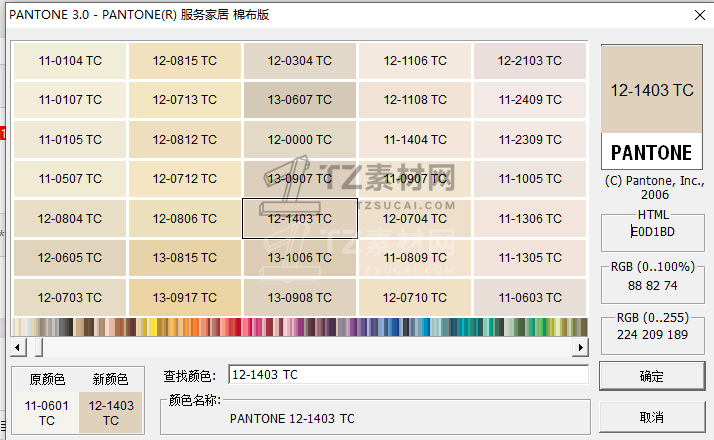
Task: Click the RGB value 224 209 189
Action: (653, 335)
